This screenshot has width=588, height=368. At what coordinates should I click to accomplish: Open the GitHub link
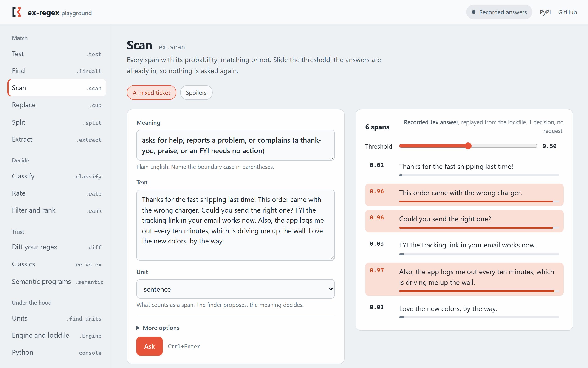pyautogui.click(x=567, y=12)
